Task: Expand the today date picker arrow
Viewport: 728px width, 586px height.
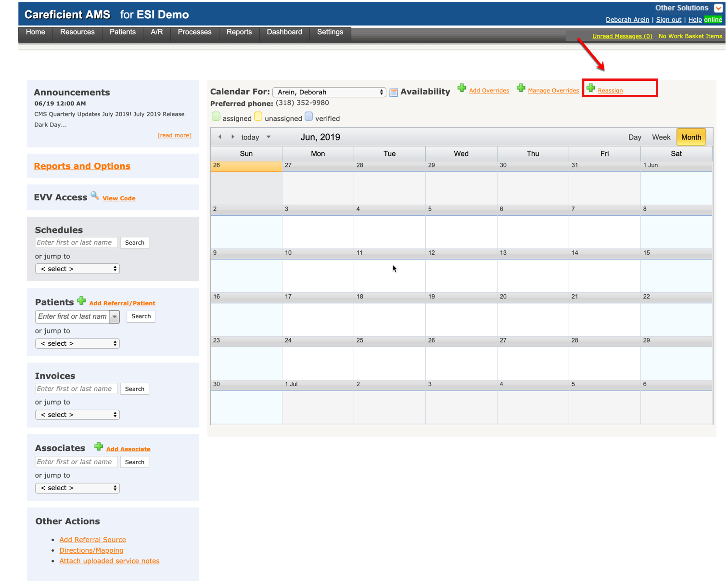Action: 268,137
